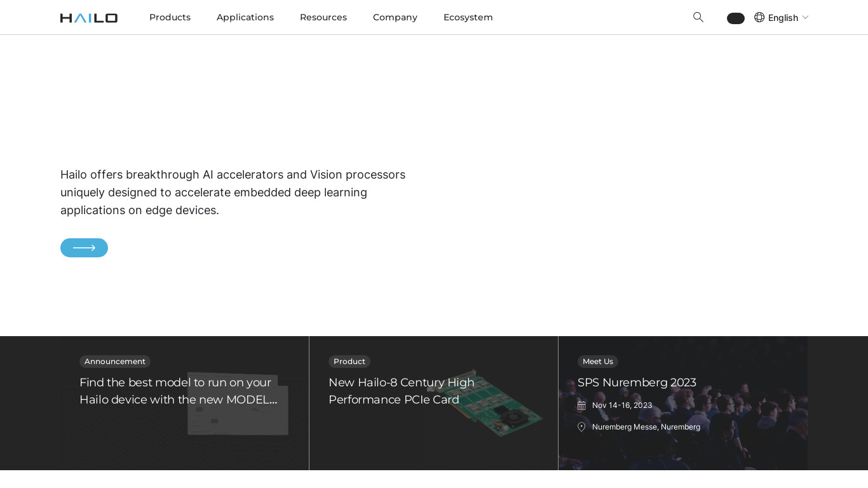868x488 pixels.
Task: Click the globe language icon
Action: [x=759, y=17]
